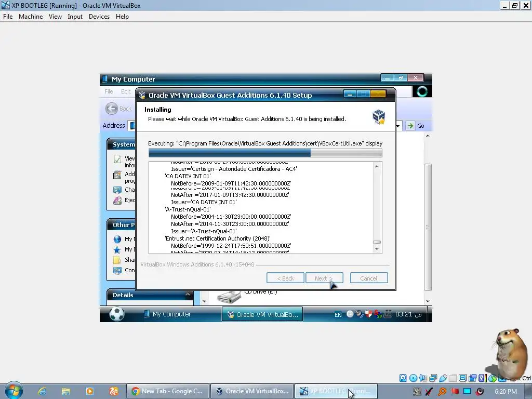The image size is (532, 399).
Task: Open UC Browser squirrel icon on host taskbar
Action: click(114, 391)
